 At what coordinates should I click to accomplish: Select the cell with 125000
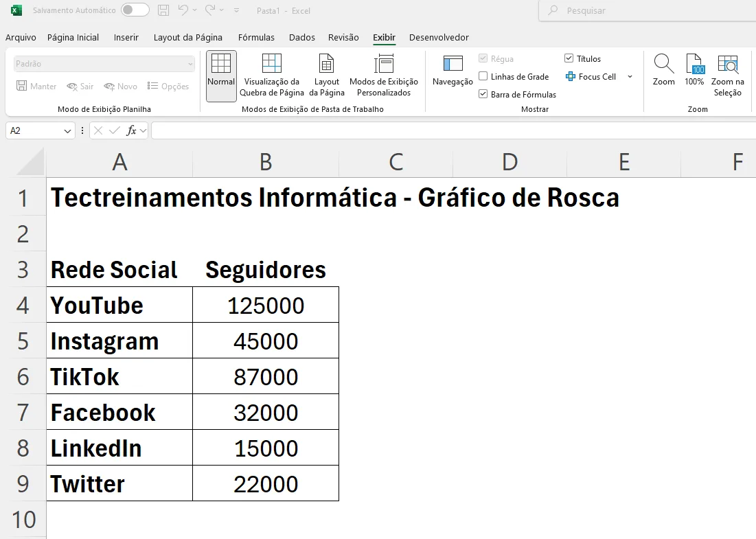coord(266,305)
